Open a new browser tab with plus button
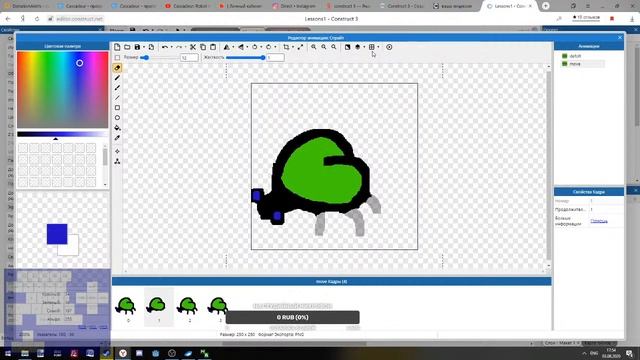Image resolution: width=640 pixels, height=360 pixels. pyautogui.click(x=546, y=6)
